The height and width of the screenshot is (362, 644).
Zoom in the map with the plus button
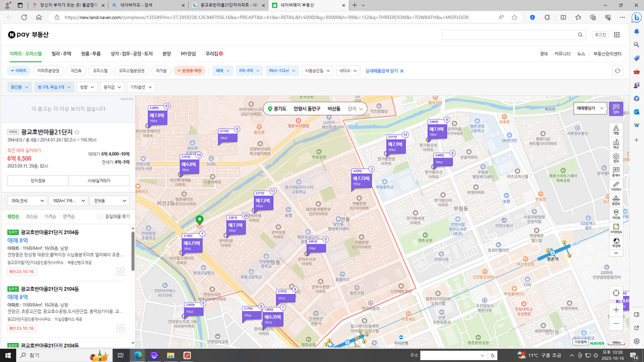click(x=615, y=310)
